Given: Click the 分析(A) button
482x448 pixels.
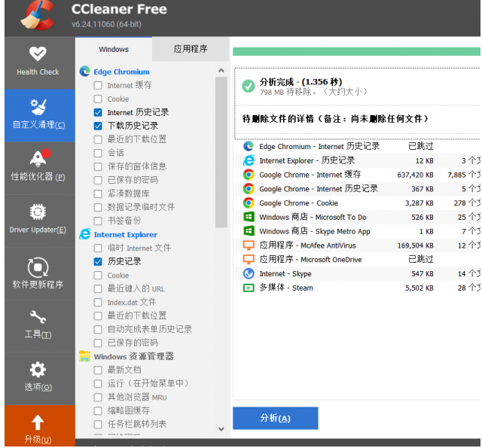Looking at the screenshot, I should coord(276,418).
